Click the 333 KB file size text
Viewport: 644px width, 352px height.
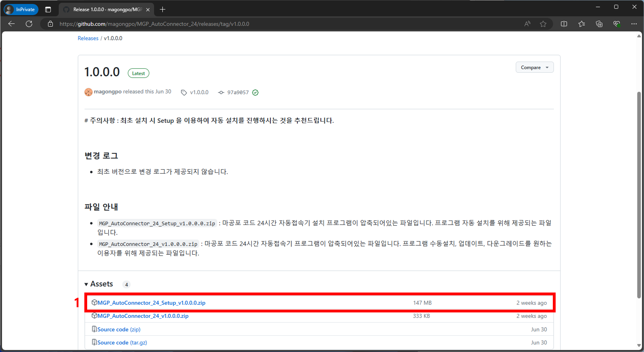click(422, 316)
